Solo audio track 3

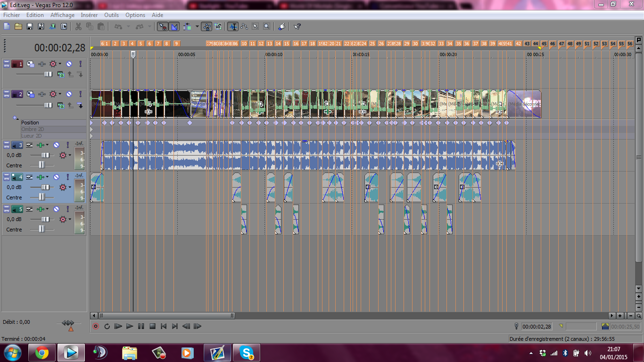point(67,145)
